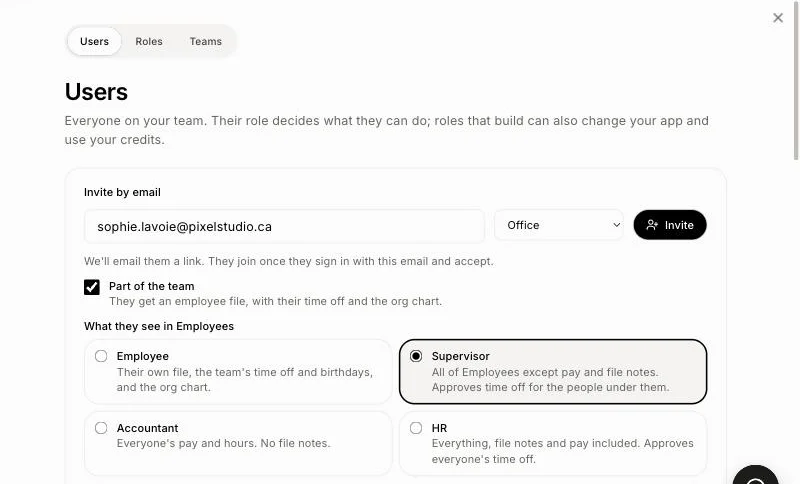Click the Employee option card description

click(244, 379)
